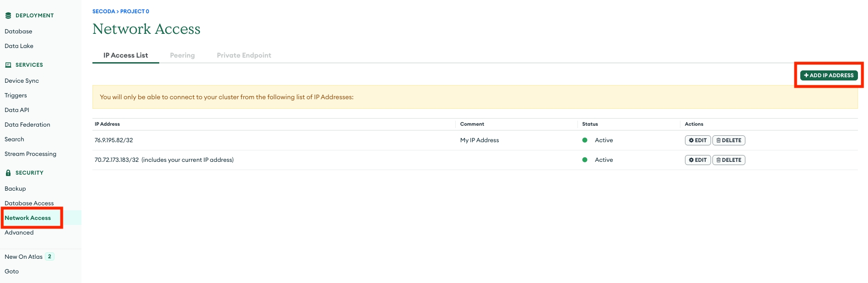Viewport: 868px width, 283px height.
Task: Open the Private Endpoint tab
Action: (244, 55)
